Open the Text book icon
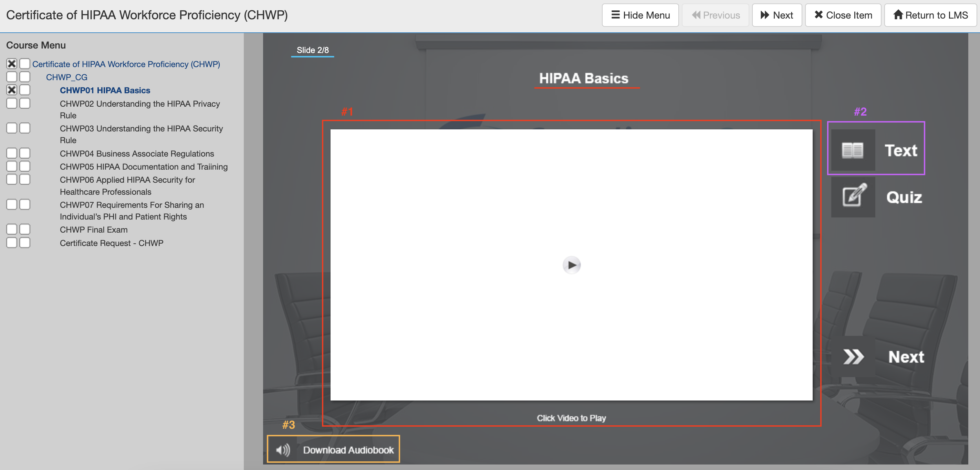The width and height of the screenshot is (980, 470). coord(853,150)
